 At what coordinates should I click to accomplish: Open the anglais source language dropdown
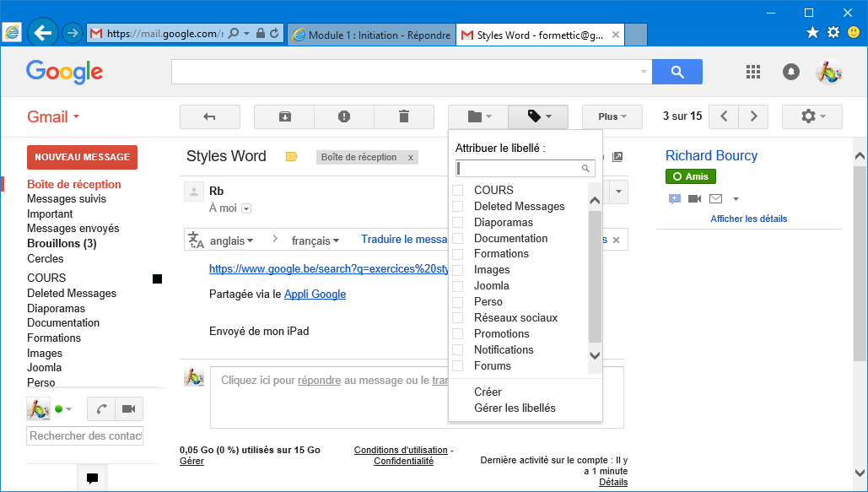point(231,241)
